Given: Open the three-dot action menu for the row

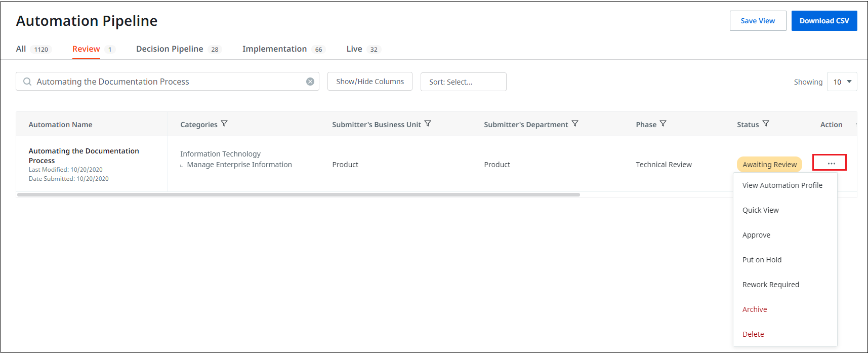Looking at the screenshot, I should 831,164.
